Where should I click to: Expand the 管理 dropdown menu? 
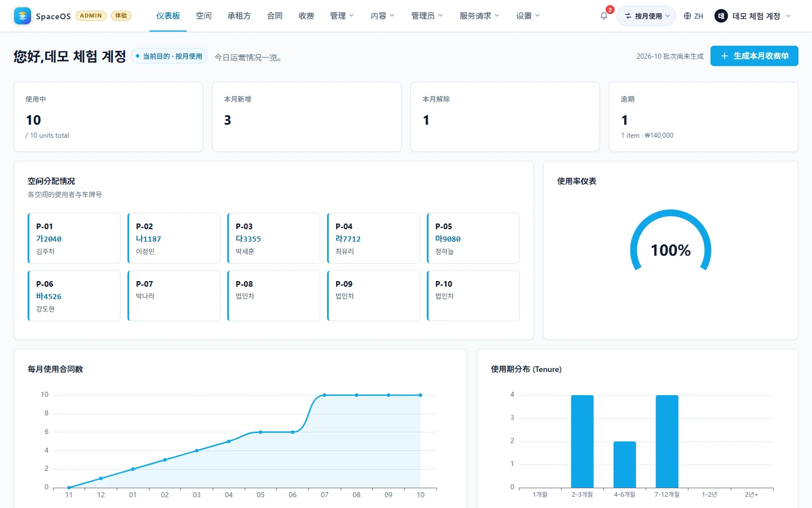[342, 16]
